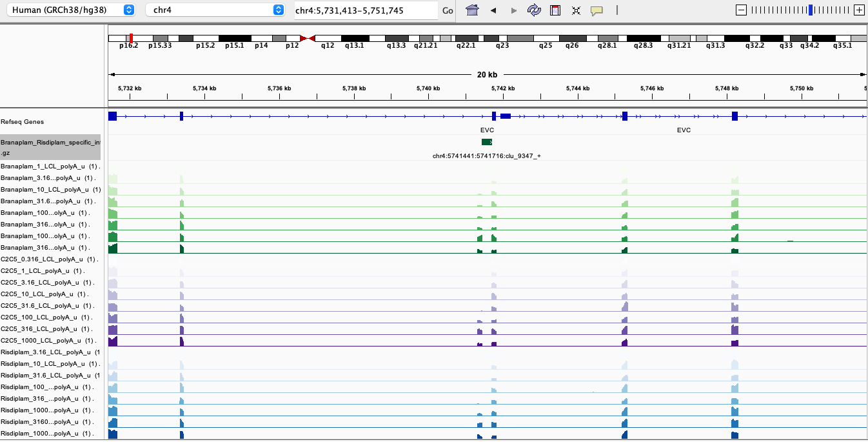Refresh the view with the reload icon
This screenshot has width=868, height=442.
pos(534,10)
